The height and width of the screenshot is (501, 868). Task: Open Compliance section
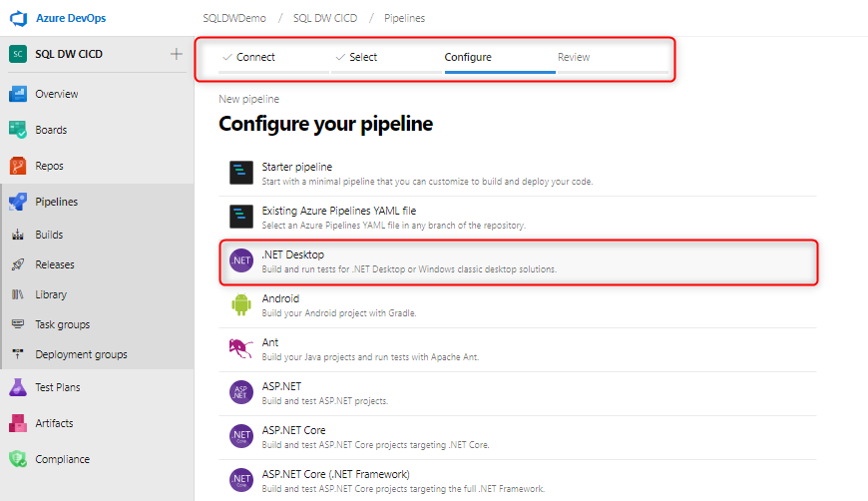[x=63, y=459]
